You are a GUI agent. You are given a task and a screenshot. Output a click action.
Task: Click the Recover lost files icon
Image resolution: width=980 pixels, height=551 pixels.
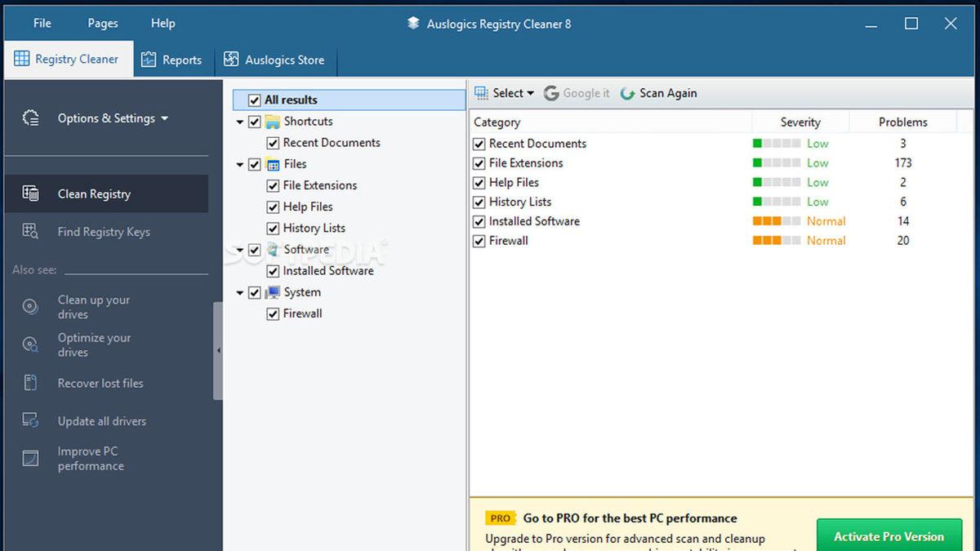(30, 383)
